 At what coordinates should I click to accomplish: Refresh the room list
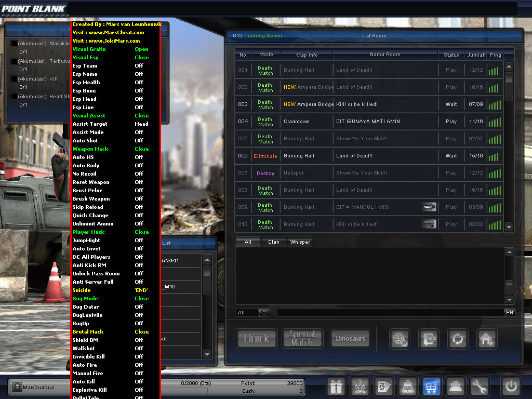tap(458, 339)
